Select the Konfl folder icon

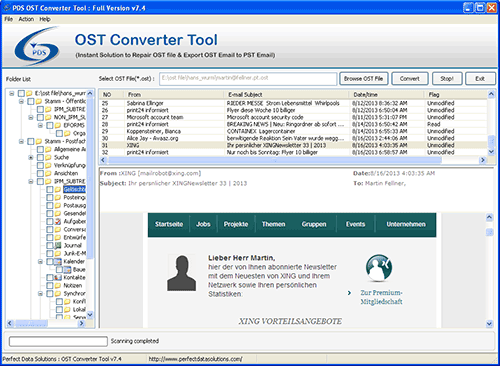coord(67,301)
